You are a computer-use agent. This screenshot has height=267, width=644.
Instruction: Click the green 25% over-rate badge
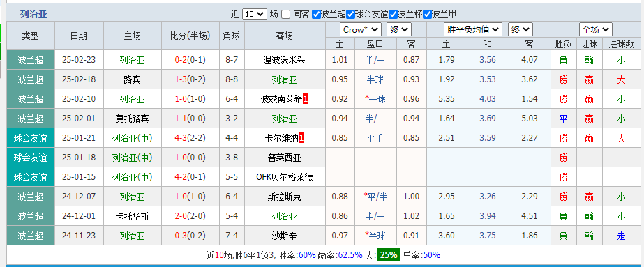[x=389, y=254]
